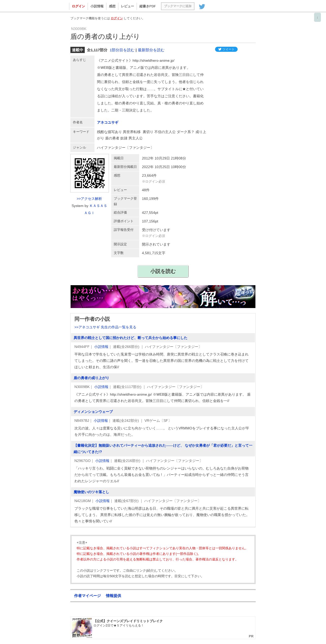
Task: Click the red ログイン link in bookmark notice
Action: (x=117, y=18)
